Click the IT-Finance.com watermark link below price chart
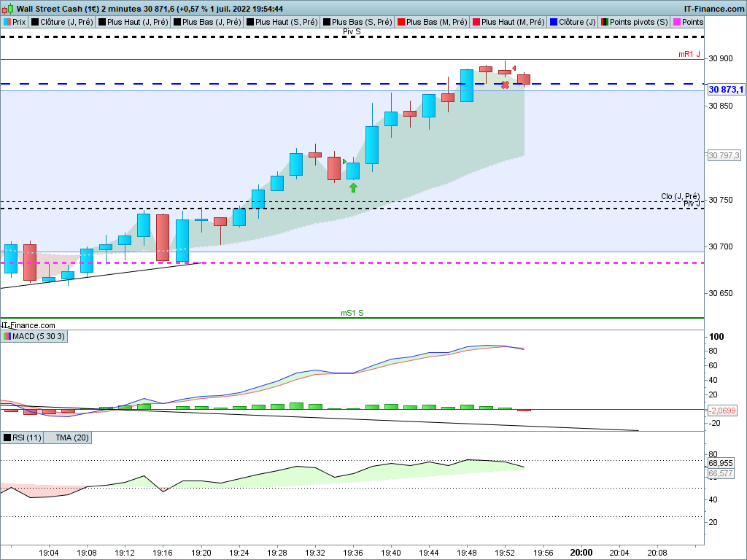This screenshot has width=747, height=560. pyautogui.click(x=28, y=325)
